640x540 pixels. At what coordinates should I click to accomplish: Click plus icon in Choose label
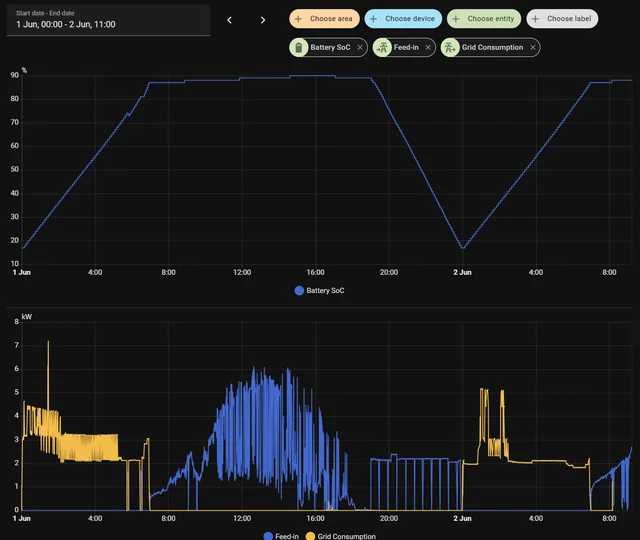[535, 19]
